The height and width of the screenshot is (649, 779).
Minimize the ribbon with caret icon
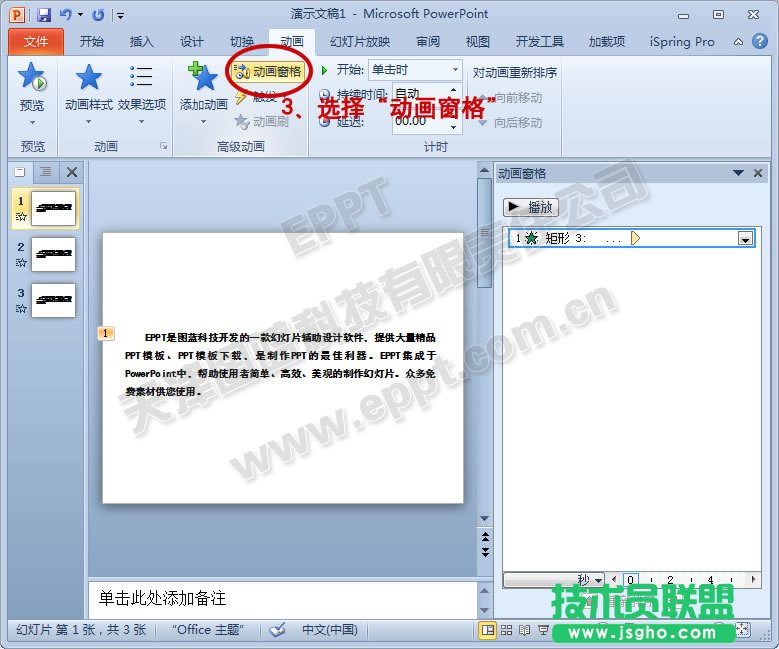click(x=739, y=42)
